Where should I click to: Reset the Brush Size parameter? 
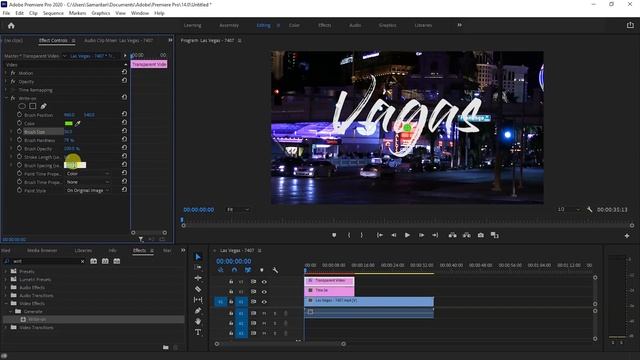tap(124, 131)
